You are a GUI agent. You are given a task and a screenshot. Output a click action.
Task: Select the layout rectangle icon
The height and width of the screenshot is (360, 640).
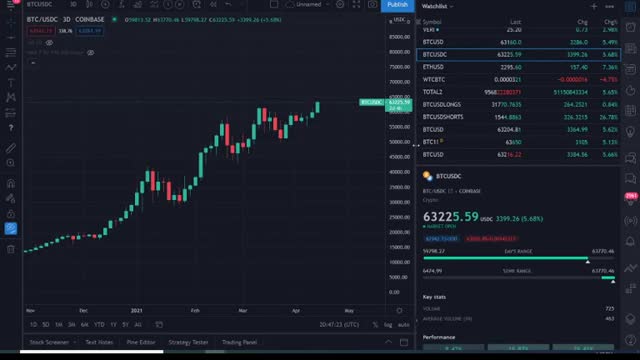pos(274,4)
